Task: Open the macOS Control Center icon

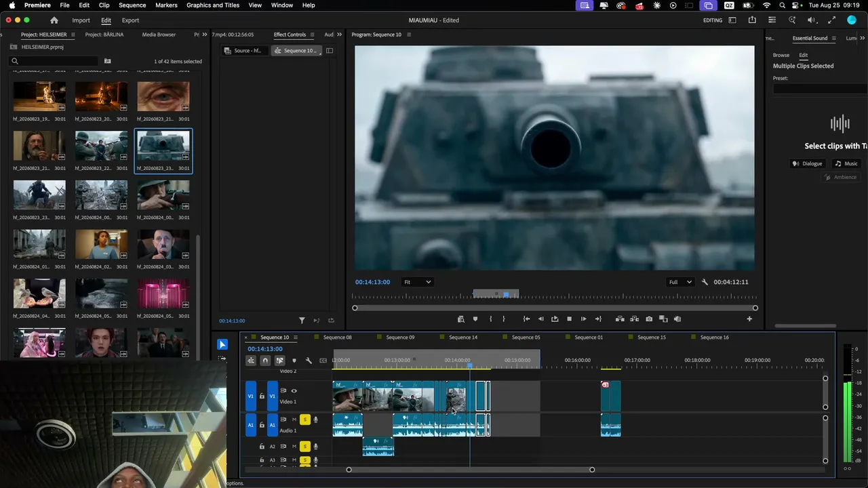Action: click(796, 5)
